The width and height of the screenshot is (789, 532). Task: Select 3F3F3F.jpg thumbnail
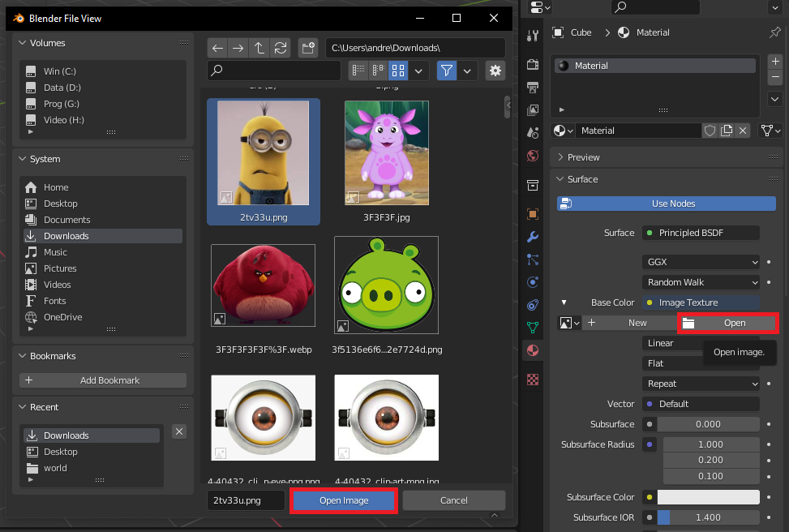pyautogui.click(x=387, y=153)
